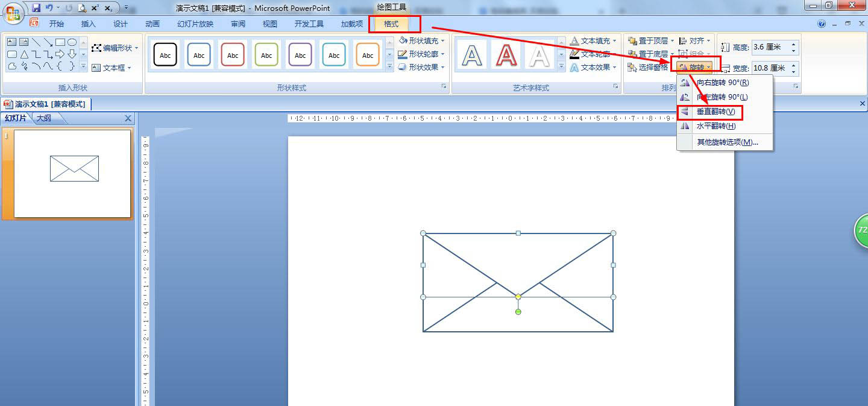Select the scribble shape tool

24,66
